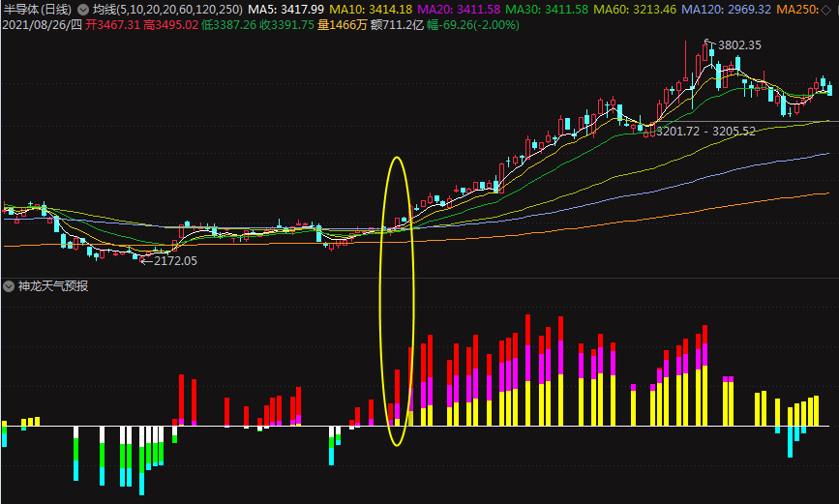839x504 pixels.
Task: Click the date 2021/08/26/四
Action: (43, 25)
